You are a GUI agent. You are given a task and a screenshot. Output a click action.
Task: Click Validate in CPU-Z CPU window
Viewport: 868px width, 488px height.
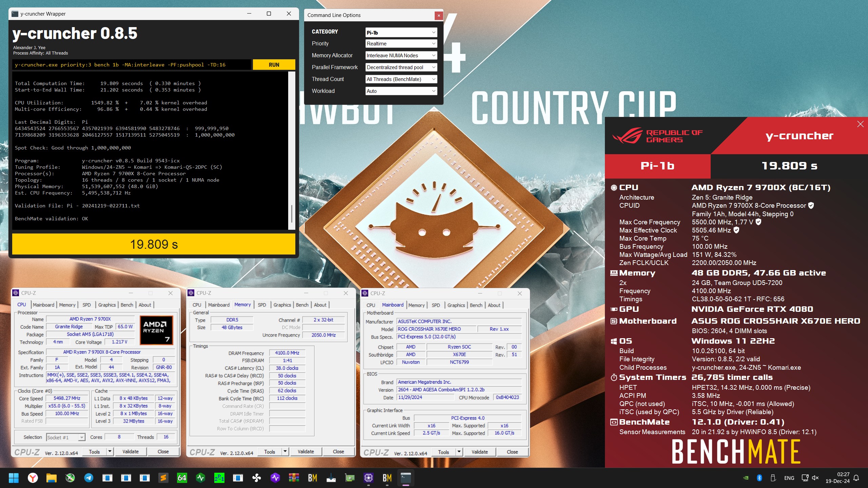pyautogui.click(x=131, y=451)
